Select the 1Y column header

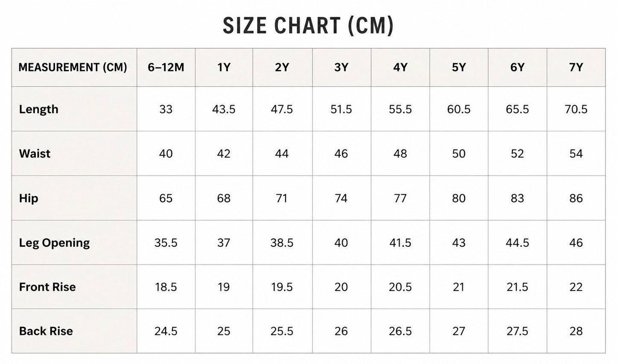[224, 67]
